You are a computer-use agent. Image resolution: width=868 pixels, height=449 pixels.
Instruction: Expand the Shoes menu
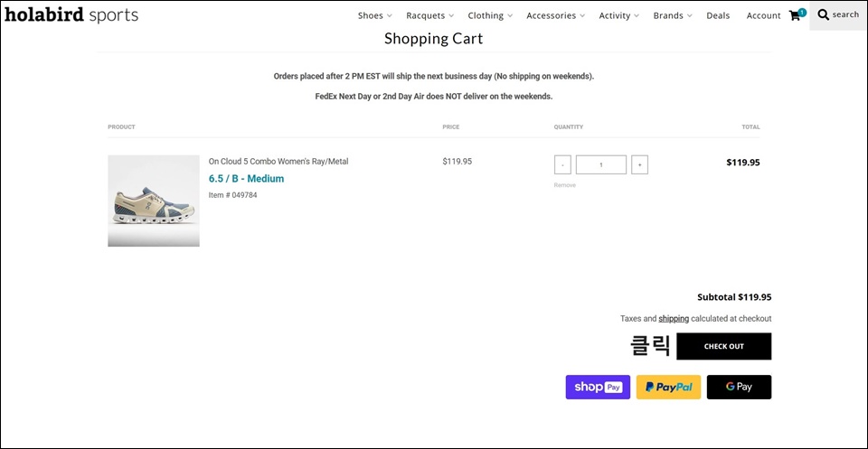[x=374, y=15]
